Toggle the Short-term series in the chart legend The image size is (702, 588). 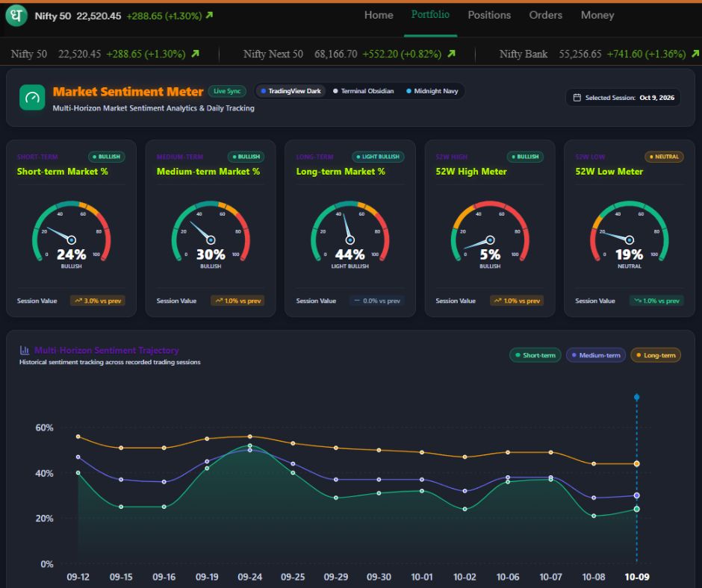pos(535,355)
